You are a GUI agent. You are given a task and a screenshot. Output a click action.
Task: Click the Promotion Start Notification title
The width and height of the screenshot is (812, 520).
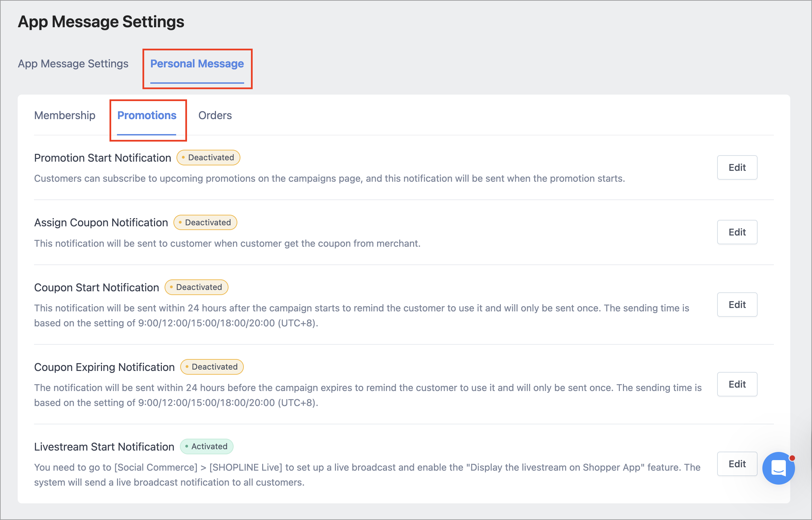(103, 158)
